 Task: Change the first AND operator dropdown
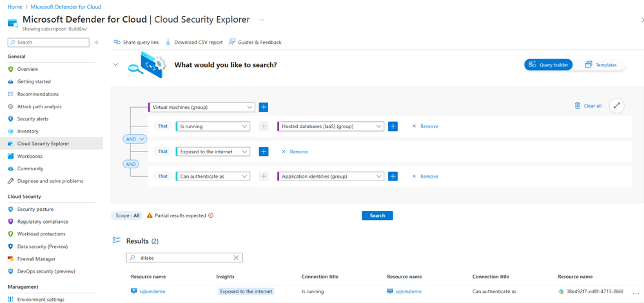(135, 139)
